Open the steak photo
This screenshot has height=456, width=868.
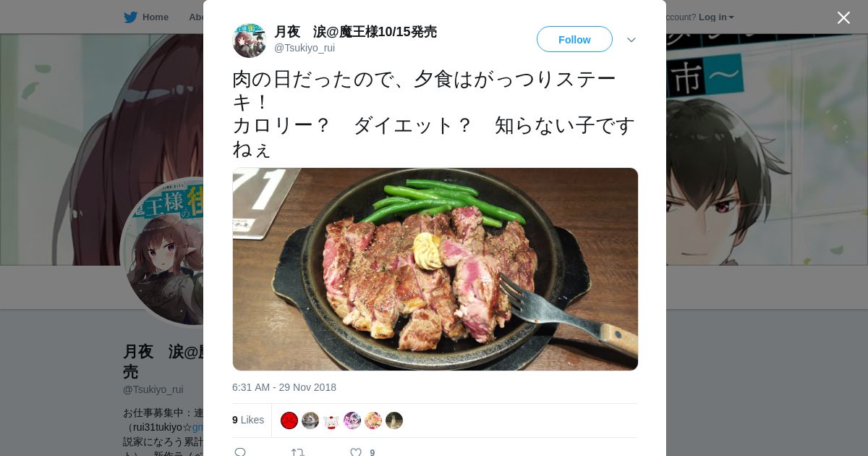(435, 269)
